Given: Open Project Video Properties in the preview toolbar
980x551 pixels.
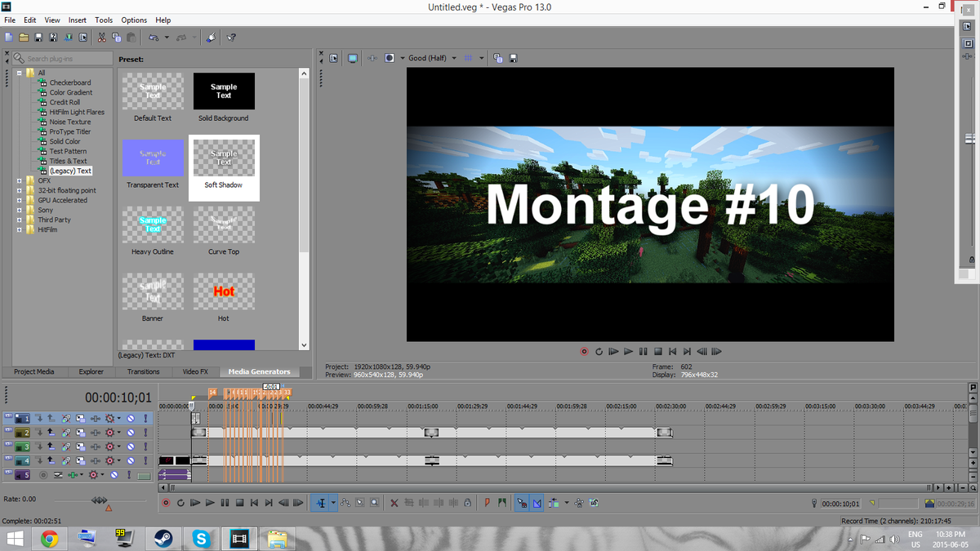Looking at the screenshot, I should point(333,58).
